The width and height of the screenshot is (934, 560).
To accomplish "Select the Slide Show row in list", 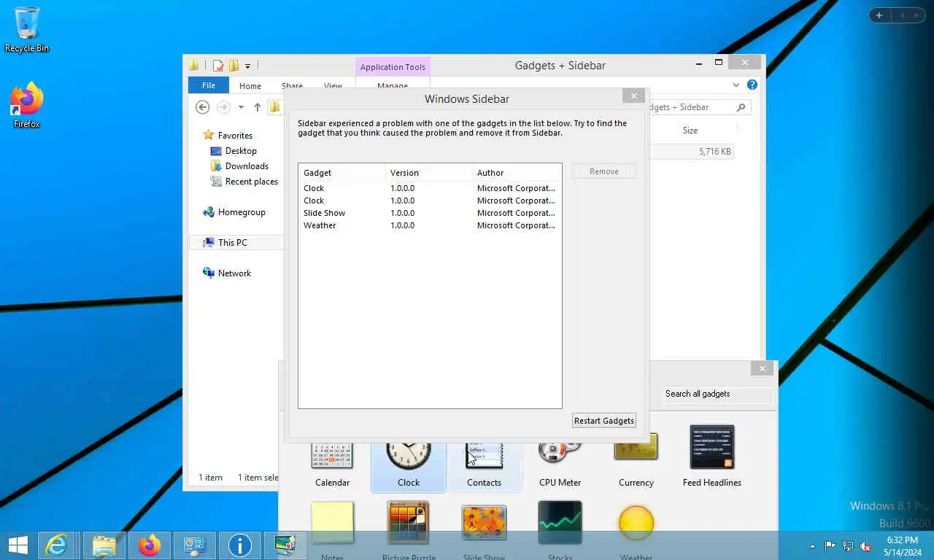I will 430,213.
